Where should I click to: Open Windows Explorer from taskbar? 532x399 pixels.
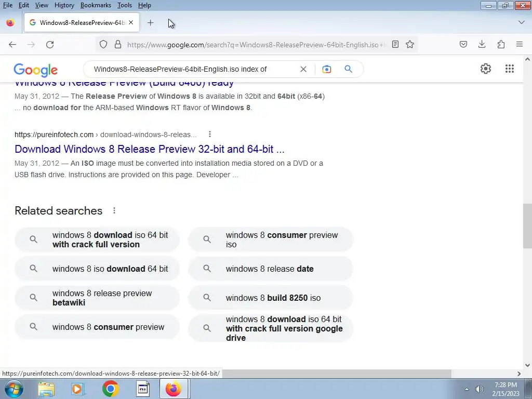pos(46,389)
